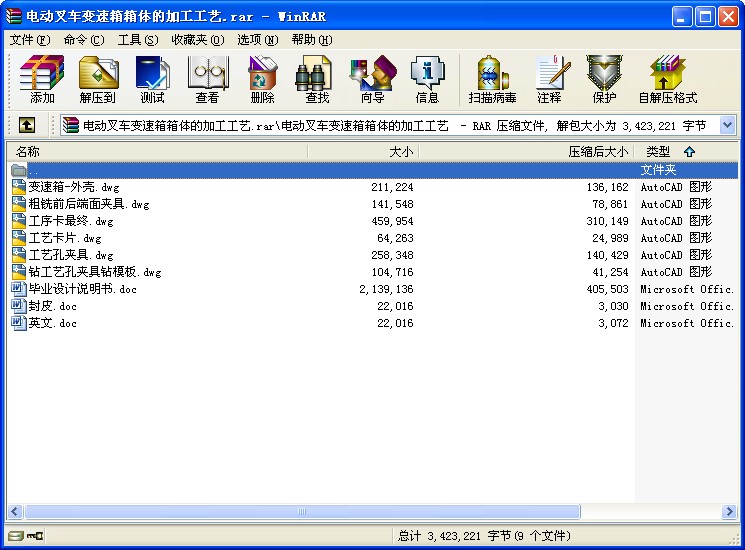
Task: Click the icon of 粗铣前后端面夹具.dwg
Action: pyautogui.click(x=19, y=204)
